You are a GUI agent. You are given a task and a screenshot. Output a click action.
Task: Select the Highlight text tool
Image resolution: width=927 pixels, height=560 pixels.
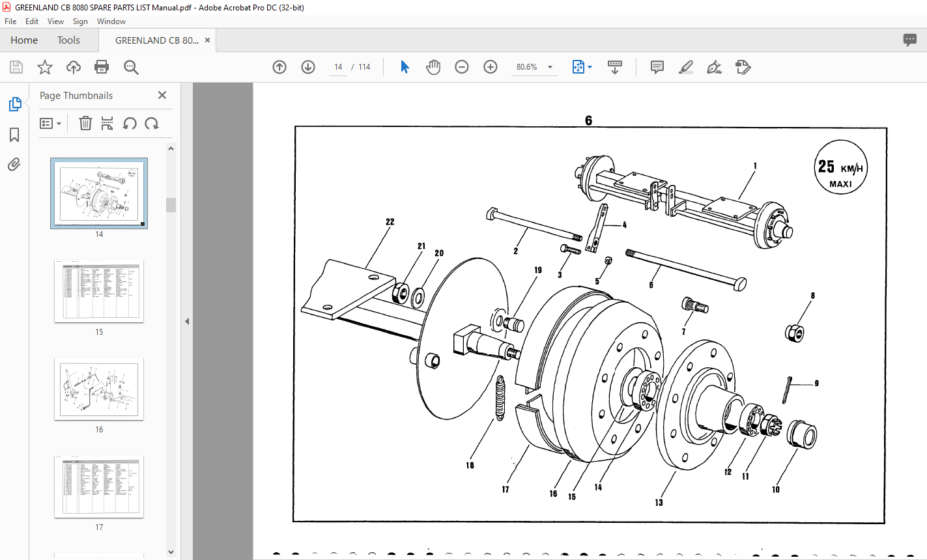click(685, 67)
